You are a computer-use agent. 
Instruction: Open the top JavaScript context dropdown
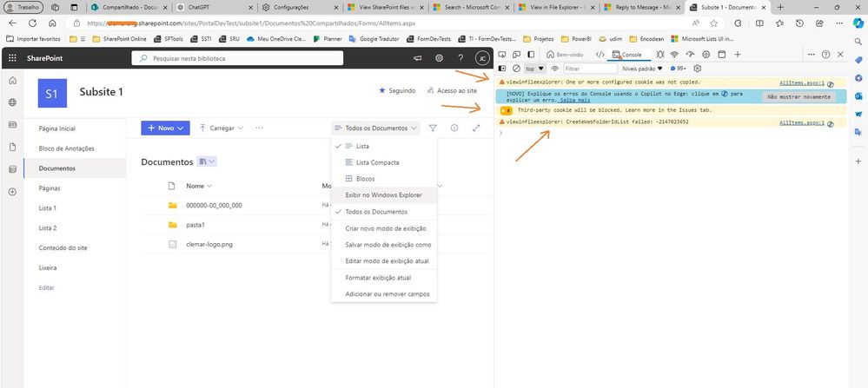534,69
